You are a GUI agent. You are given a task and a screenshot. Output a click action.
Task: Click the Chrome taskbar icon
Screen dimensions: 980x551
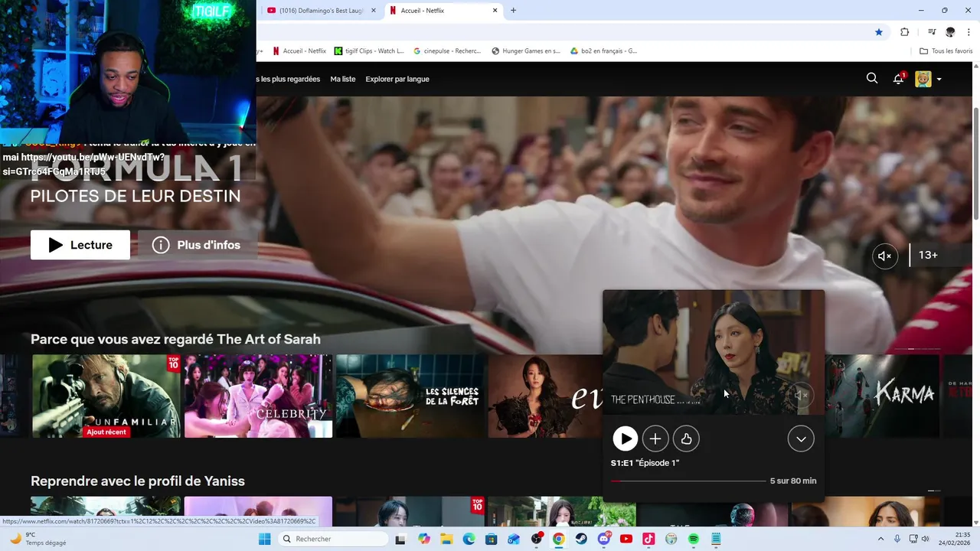[559, 539]
